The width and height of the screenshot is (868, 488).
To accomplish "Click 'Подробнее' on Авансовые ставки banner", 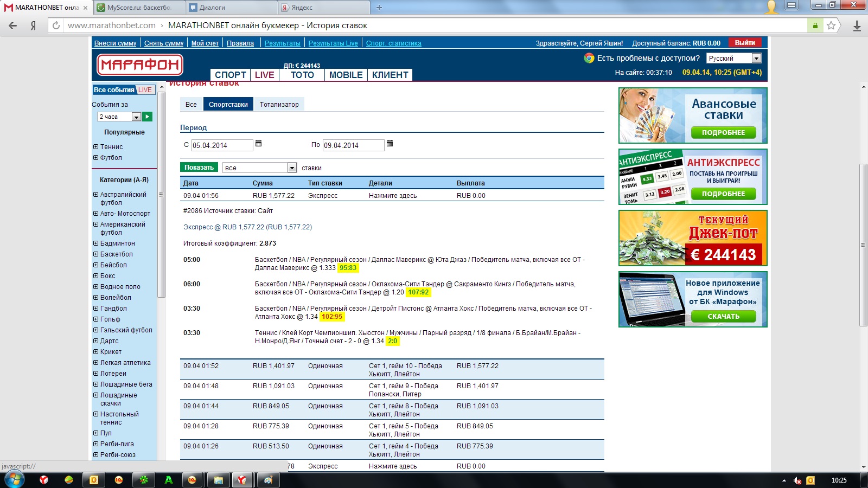I will click(x=724, y=132).
